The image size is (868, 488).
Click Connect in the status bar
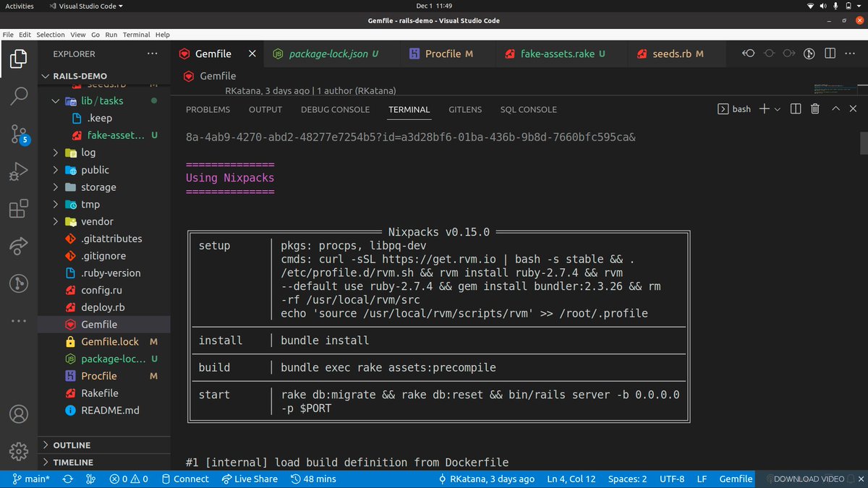pyautogui.click(x=184, y=479)
